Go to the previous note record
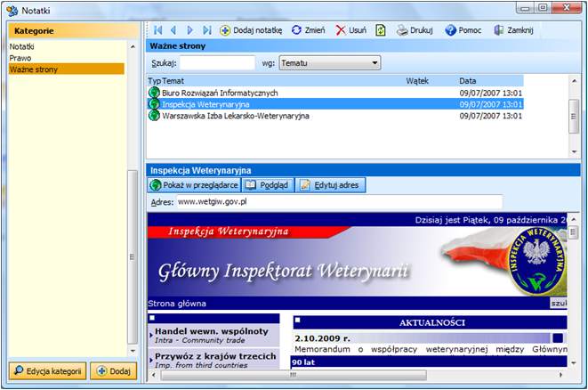Screen dimensions: 588x390 point(173,30)
